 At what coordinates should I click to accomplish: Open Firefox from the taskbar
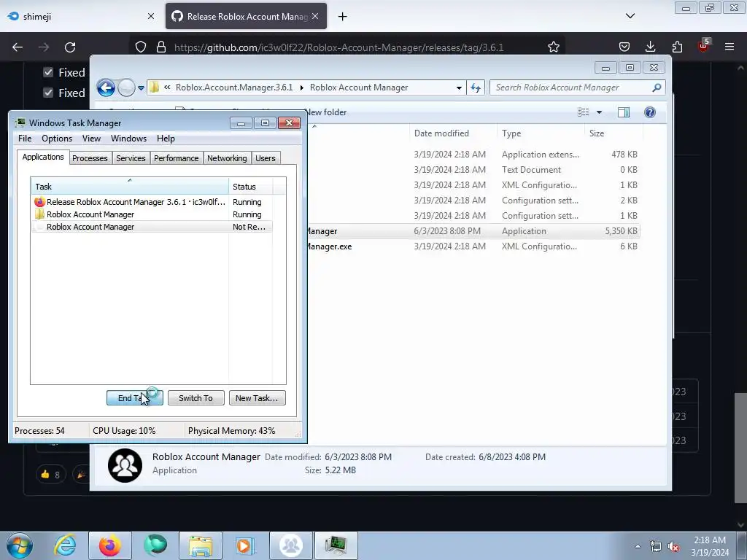[x=110, y=545]
